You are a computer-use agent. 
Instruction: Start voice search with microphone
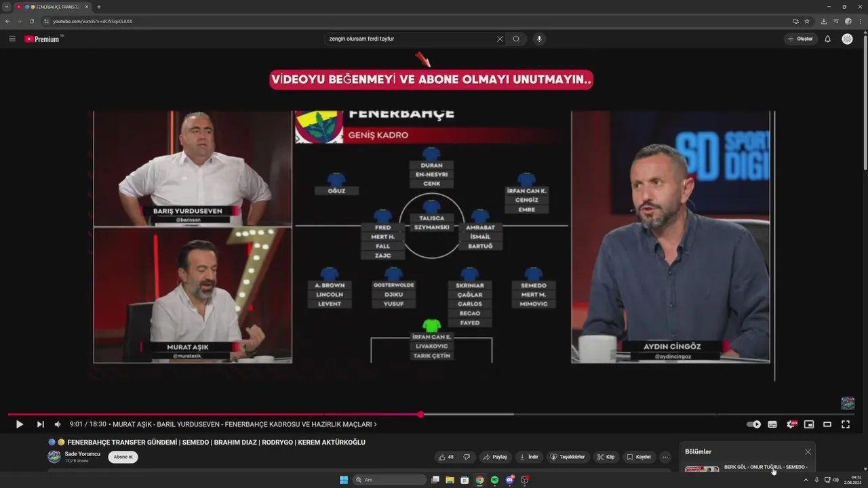[x=539, y=39]
